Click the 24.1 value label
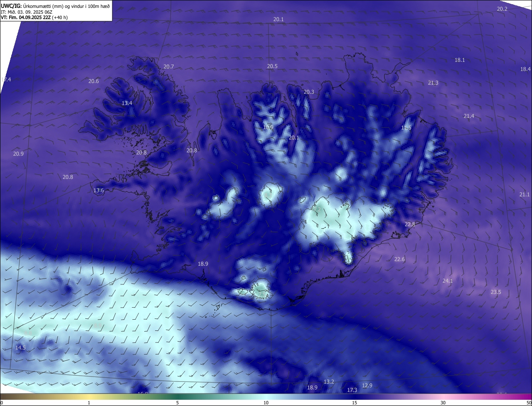532x406 pixels. (447, 281)
